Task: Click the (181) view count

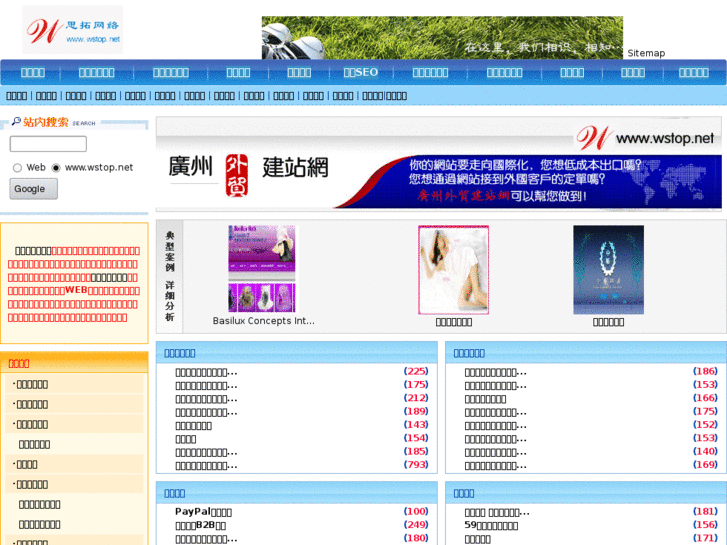Action: (705, 511)
